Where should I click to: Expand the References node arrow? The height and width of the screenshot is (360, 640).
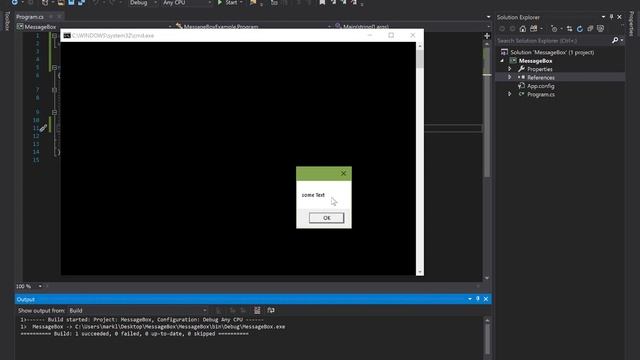click(509, 77)
